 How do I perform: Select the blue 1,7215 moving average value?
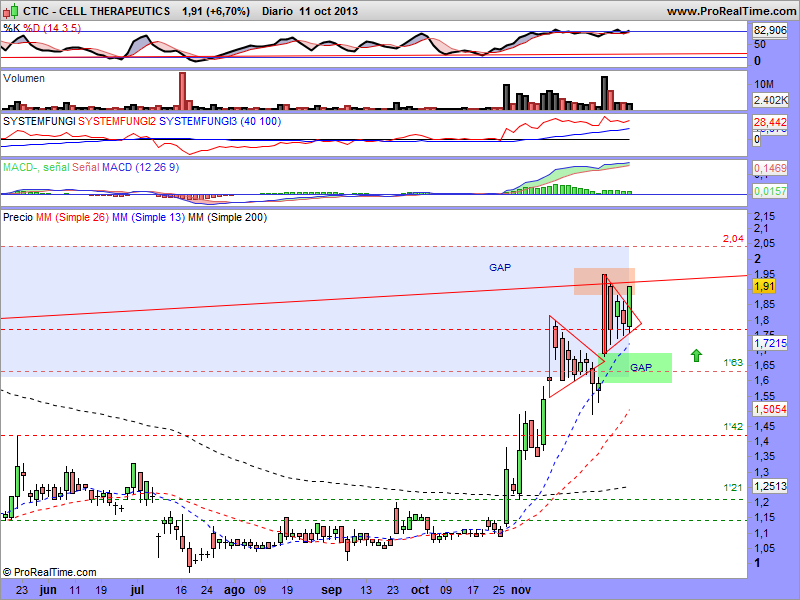[770, 343]
